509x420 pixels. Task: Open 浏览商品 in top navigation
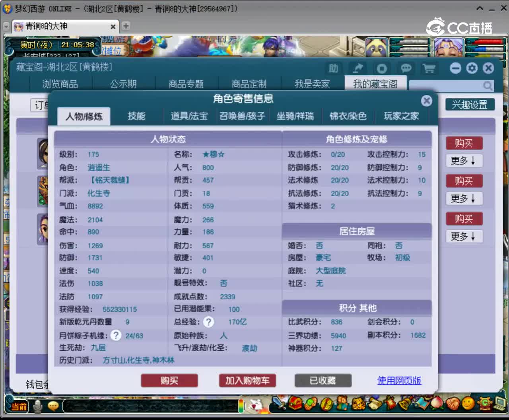(x=60, y=84)
